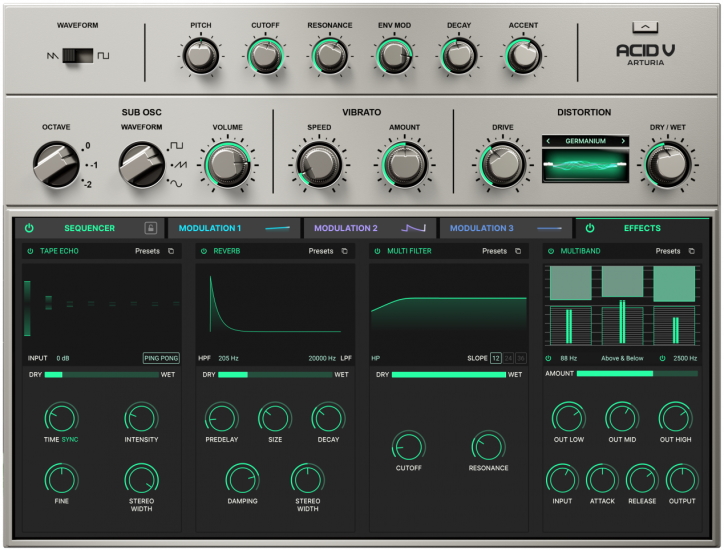
Task: Click the Sequencer lock icon
Action: [x=151, y=228]
